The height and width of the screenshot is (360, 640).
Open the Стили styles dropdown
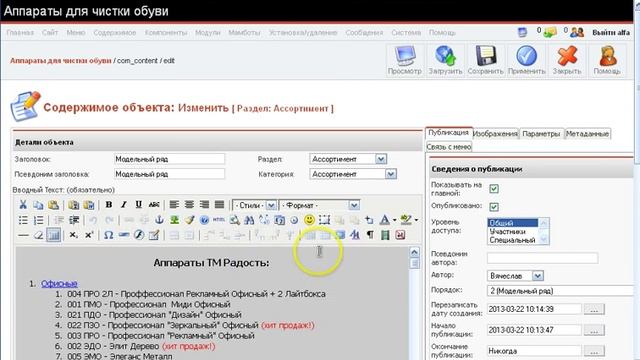click(x=254, y=205)
